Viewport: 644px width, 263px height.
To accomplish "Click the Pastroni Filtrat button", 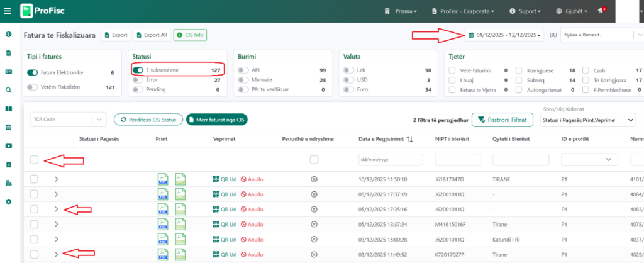I will (x=502, y=120).
